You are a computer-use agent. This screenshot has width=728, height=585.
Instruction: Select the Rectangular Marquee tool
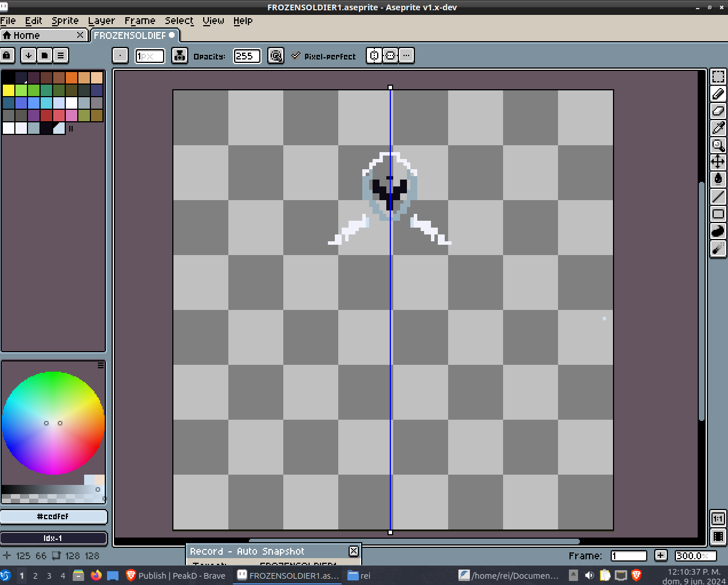tap(718, 77)
